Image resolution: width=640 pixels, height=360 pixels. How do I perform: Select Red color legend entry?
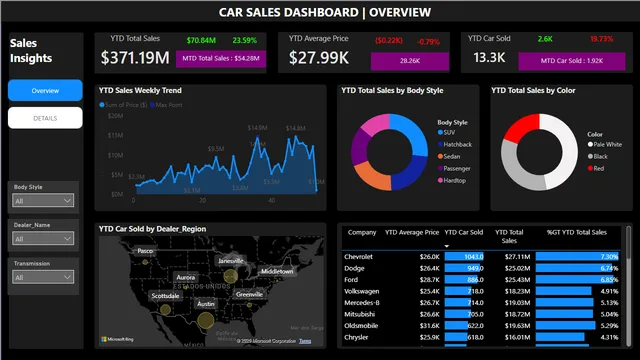[596, 168]
